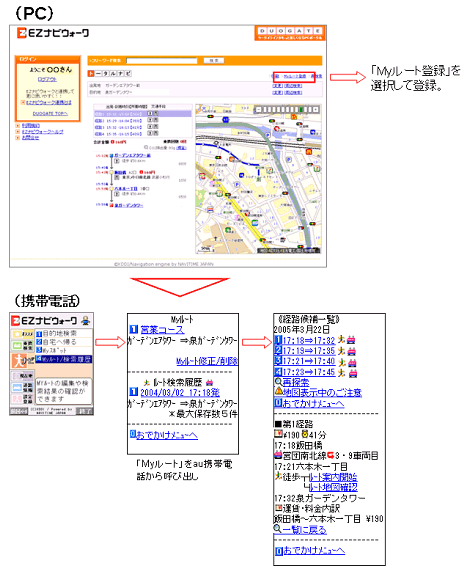Open EZナビウォーク連携とは link in login box
Screen dimensions: 470x570
pyautogui.click(x=48, y=103)
